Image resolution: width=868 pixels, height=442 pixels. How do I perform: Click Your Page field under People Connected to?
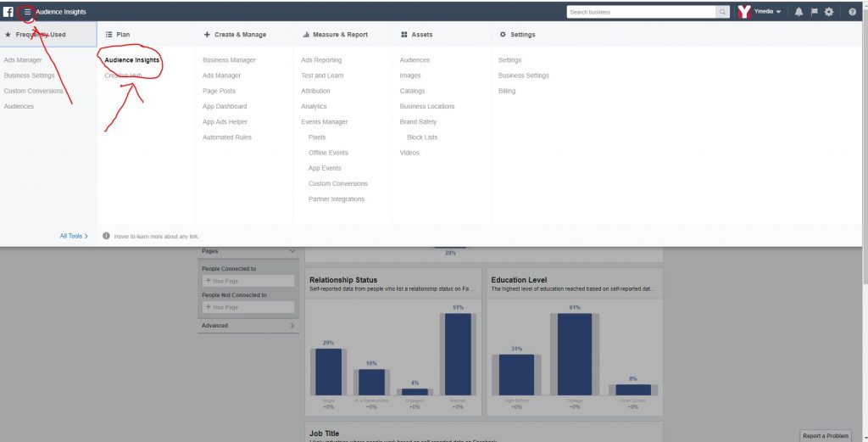[248, 281]
